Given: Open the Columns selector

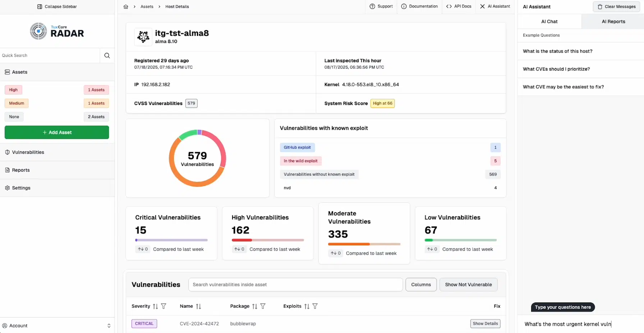Looking at the screenshot, I should pyautogui.click(x=421, y=284).
